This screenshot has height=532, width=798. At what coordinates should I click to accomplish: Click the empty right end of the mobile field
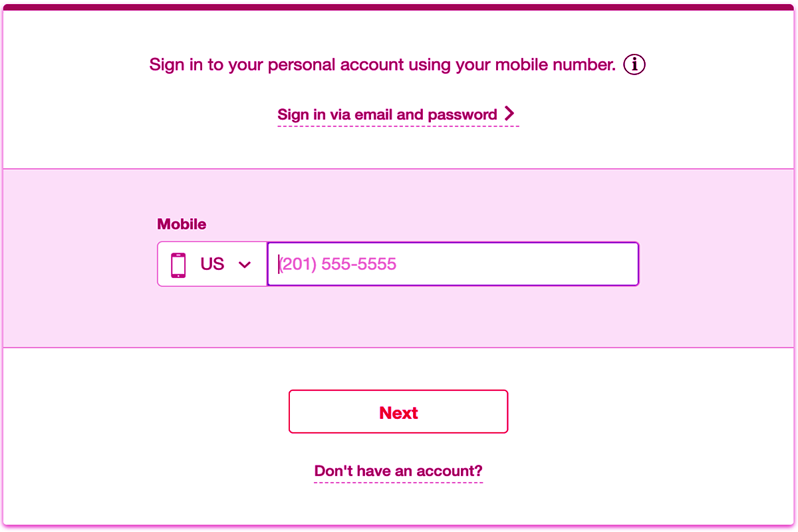point(598,265)
